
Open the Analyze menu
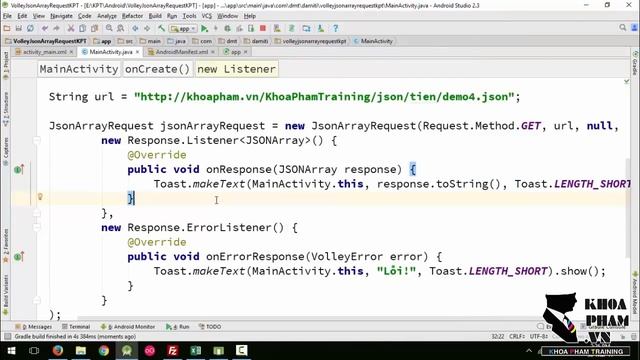[x=107, y=16]
